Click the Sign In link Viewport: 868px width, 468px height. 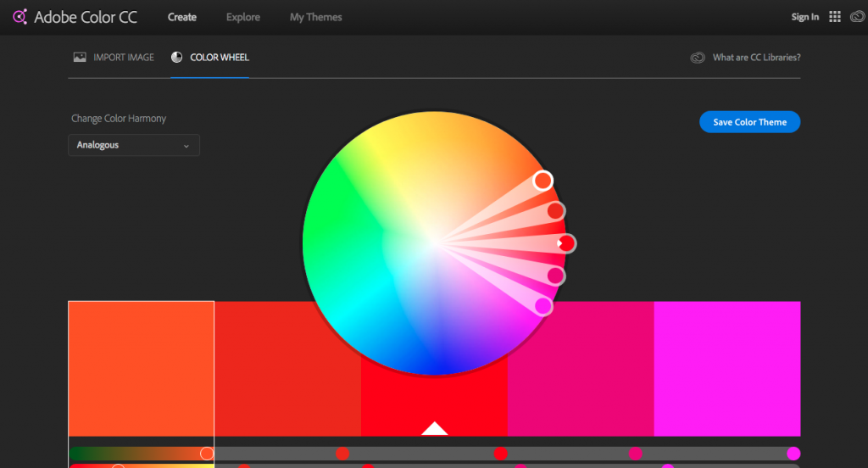coord(805,17)
